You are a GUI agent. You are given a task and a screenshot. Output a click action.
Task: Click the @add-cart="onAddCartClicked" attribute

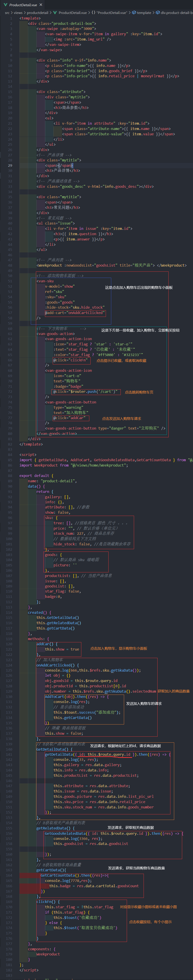pyautogui.click(x=75, y=312)
